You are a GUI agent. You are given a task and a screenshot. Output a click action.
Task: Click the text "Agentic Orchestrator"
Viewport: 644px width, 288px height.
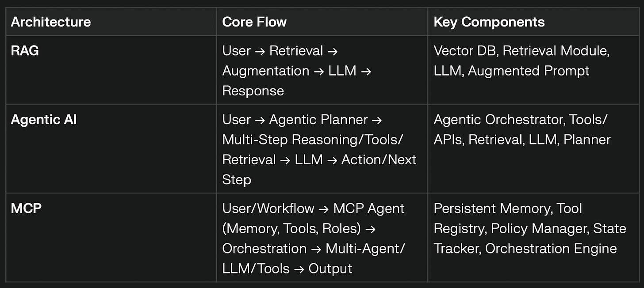tap(500, 120)
